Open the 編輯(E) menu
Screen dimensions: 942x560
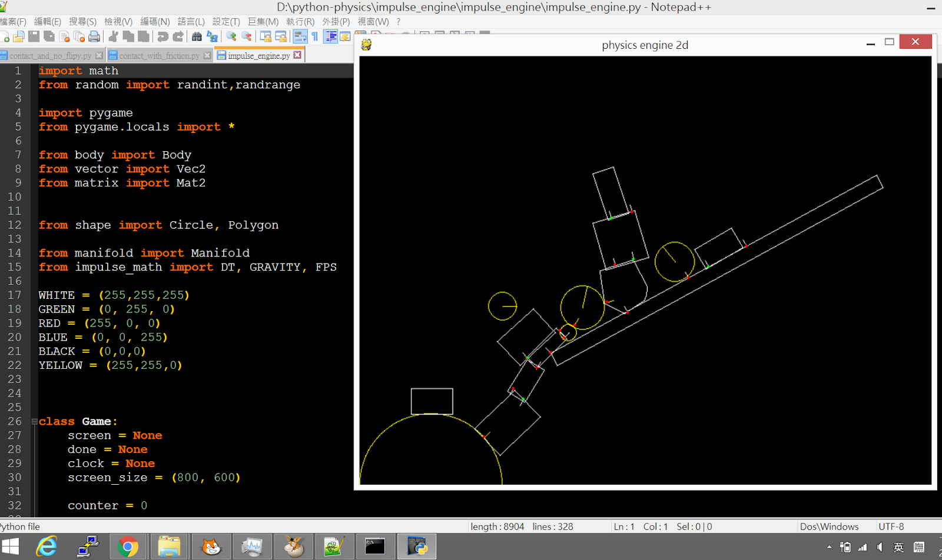(x=47, y=22)
